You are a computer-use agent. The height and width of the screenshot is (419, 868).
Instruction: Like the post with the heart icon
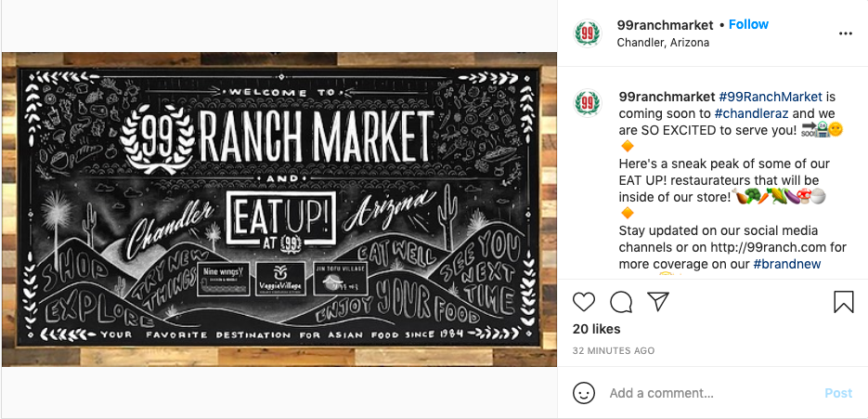tap(584, 302)
